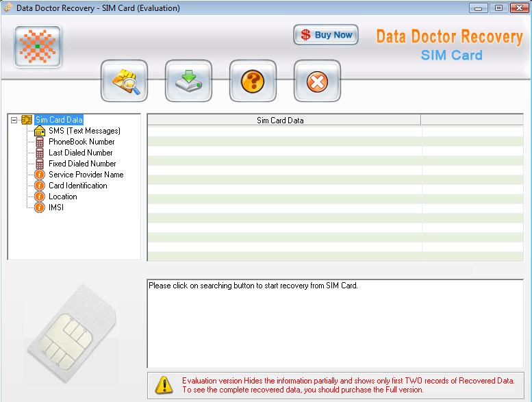Select SMS (Text Messages) in tree

[x=84, y=131]
